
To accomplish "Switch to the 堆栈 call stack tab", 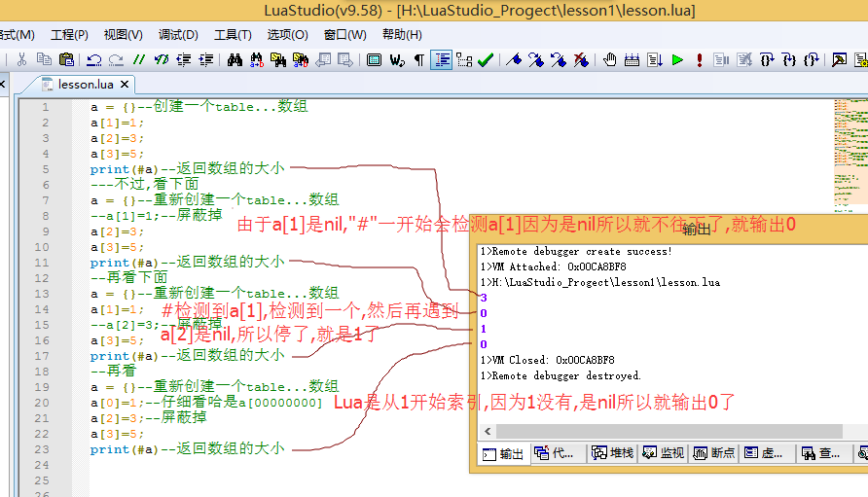I will (612, 453).
